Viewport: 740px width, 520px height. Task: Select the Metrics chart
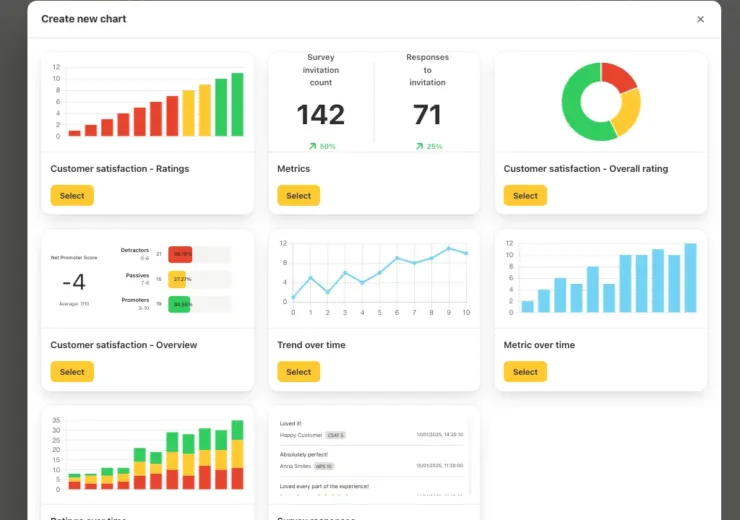point(299,195)
